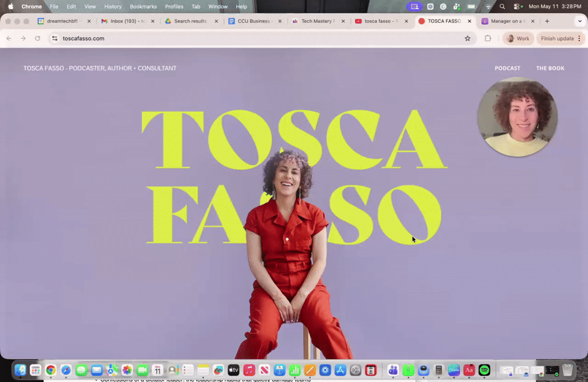Image resolution: width=588 pixels, height=382 pixels.
Task: Open the Tab menu in the menu bar
Action: (x=196, y=6)
